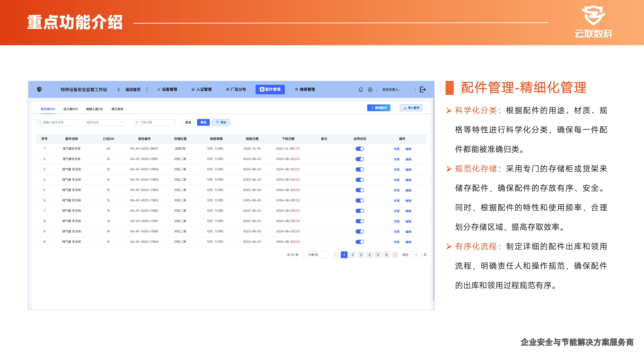Click the notification bell icon
The height and width of the screenshot is (362, 644).
360,89
